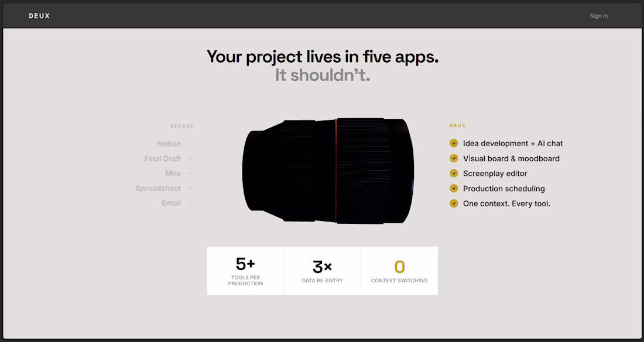Click the X mark beside Miro
The image size is (644, 342).
(190, 173)
